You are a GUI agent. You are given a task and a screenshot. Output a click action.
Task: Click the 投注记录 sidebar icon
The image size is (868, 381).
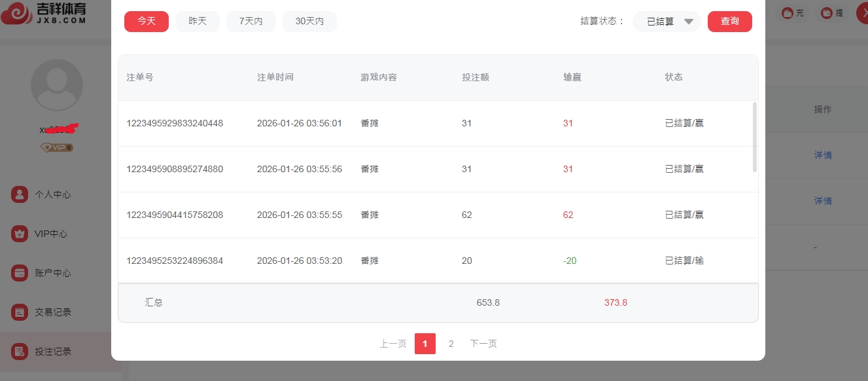(x=20, y=352)
